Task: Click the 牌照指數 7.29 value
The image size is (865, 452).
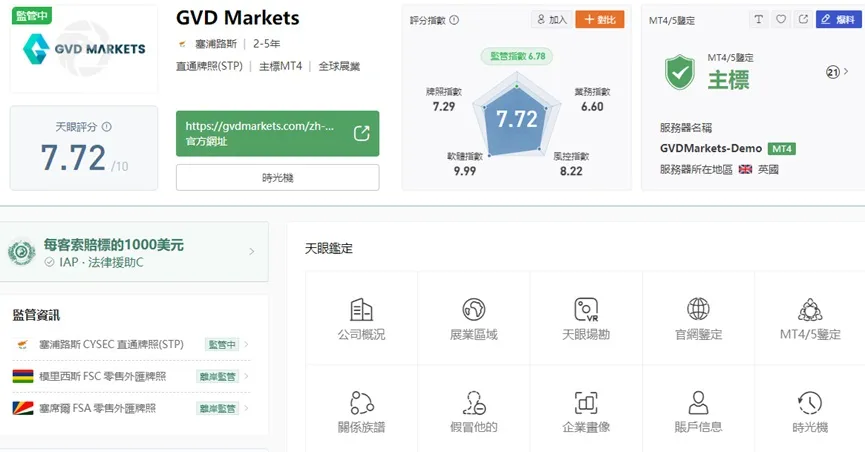Action: click(444, 107)
